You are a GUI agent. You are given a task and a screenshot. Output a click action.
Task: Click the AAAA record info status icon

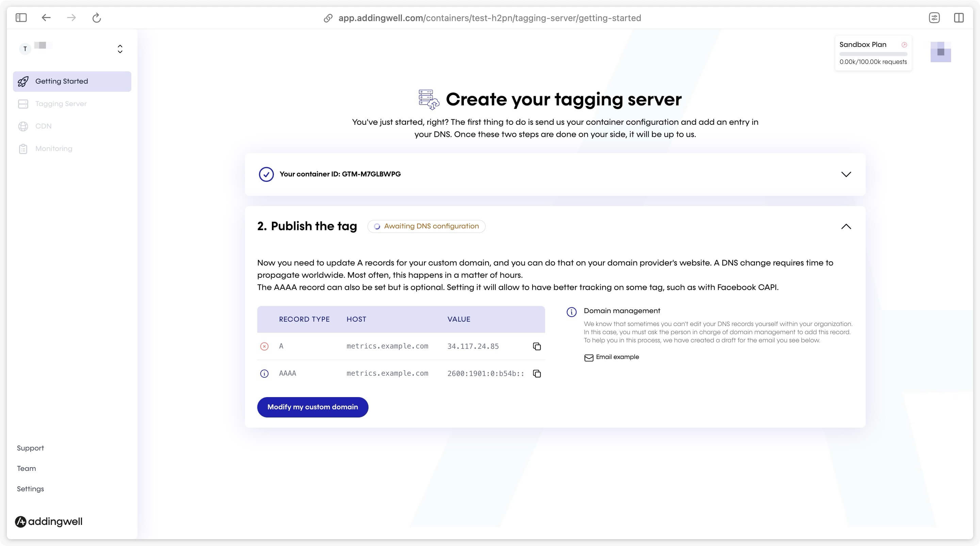coord(264,374)
